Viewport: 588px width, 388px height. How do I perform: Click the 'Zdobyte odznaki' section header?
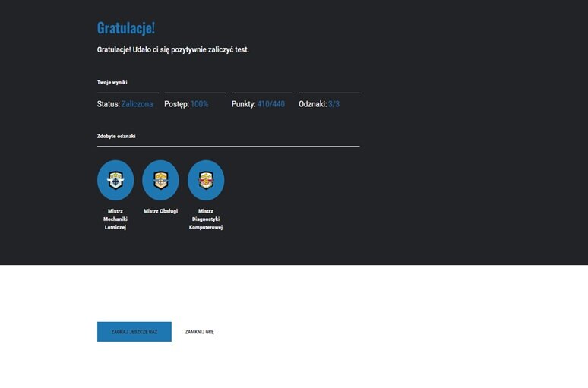(x=116, y=136)
